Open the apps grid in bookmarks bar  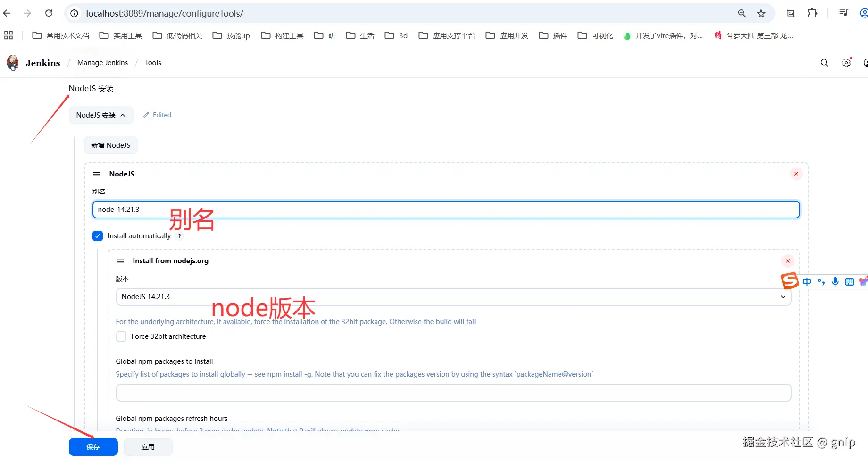pos(8,35)
